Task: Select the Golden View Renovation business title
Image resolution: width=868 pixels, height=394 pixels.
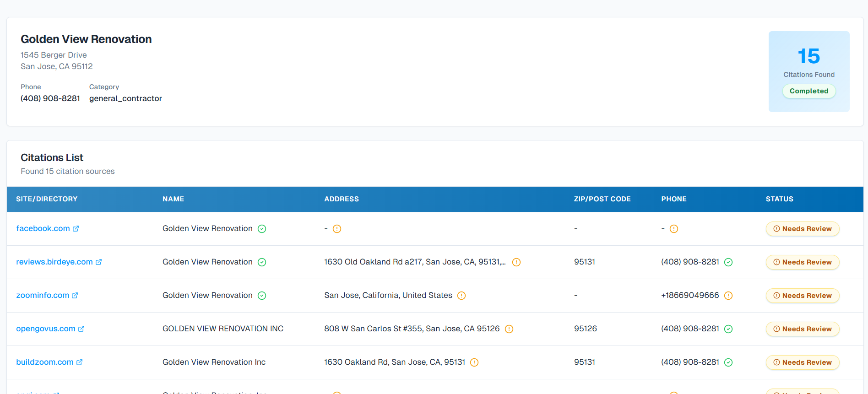Action: point(86,39)
